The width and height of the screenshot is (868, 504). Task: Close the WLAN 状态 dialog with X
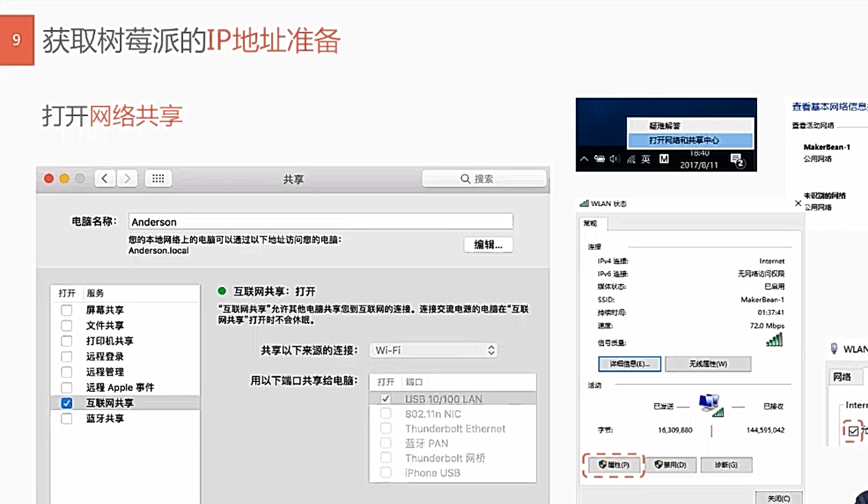pos(798,204)
